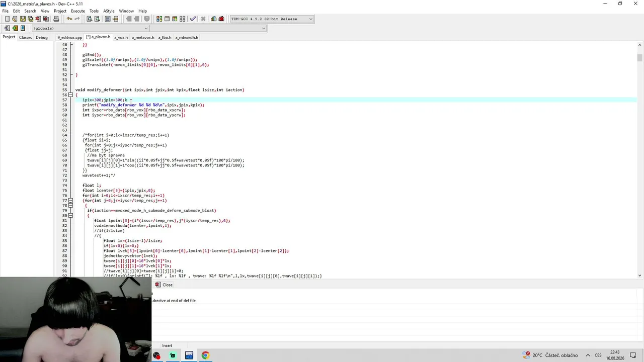
Task: Click the Close file toolbar icon
Action: tap(38, 19)
